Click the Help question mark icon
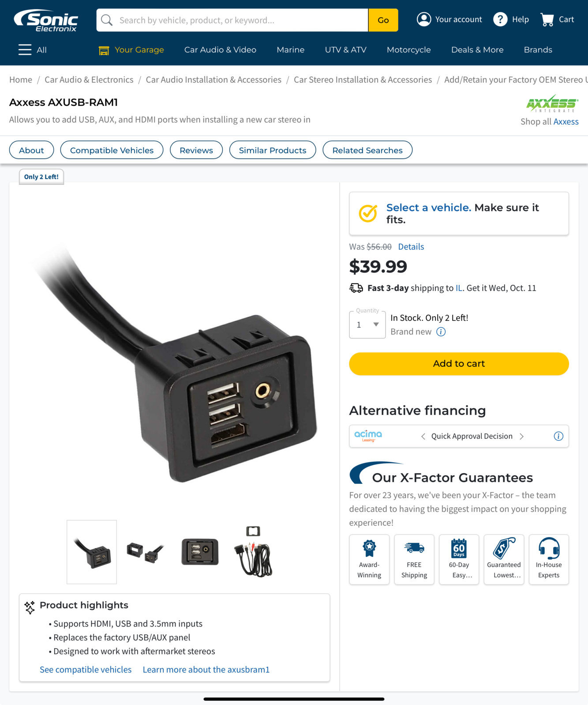588x705 pixels. [500, 19]
